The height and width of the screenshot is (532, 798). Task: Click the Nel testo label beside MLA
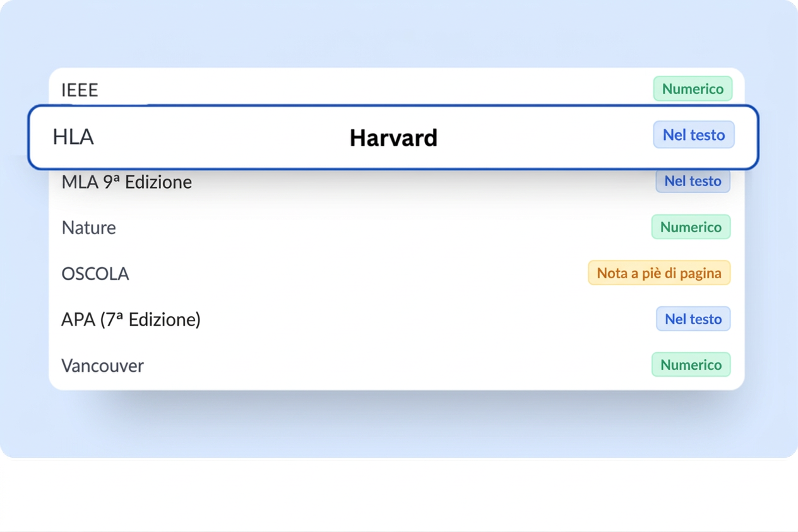point(693,181)
